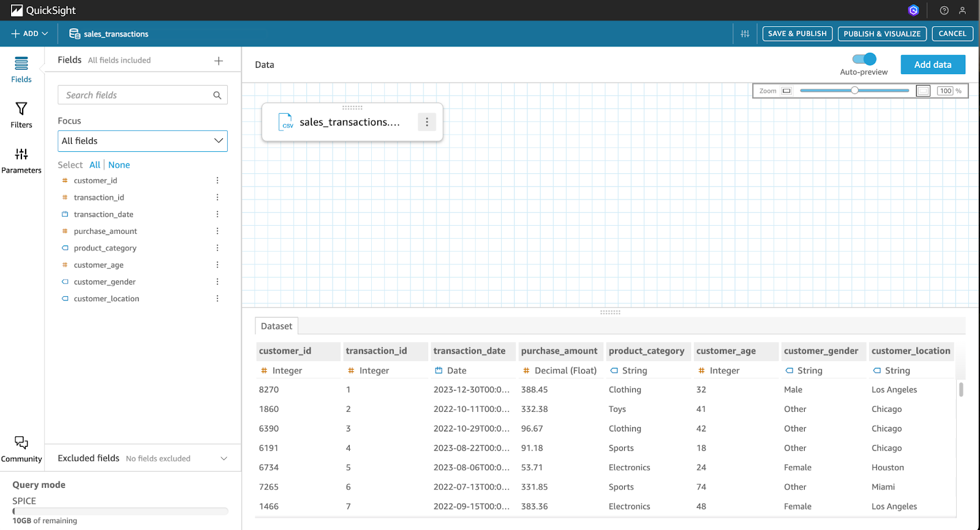Open the Filters panel
The image size is (980, 530).
(x=21, y=115)
